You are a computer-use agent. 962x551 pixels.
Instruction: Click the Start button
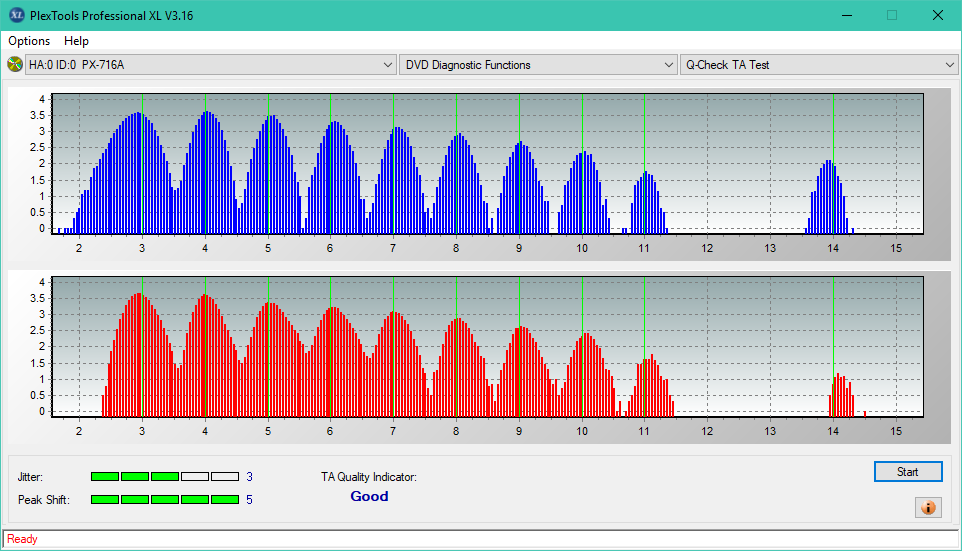point(908,472)
